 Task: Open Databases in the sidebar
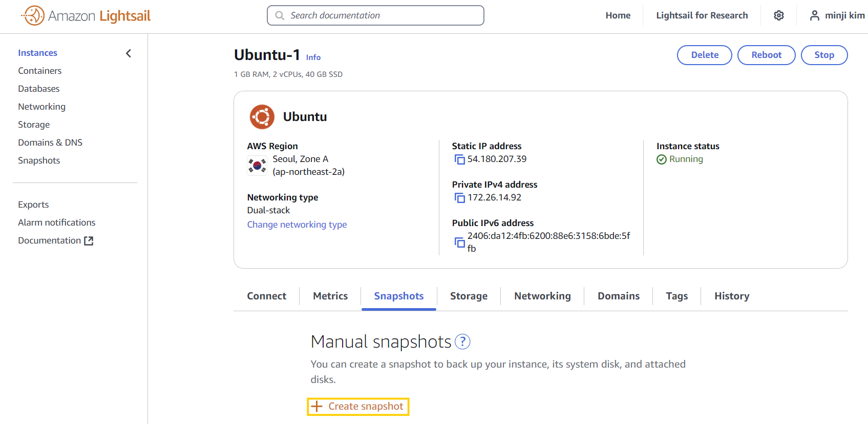tap(38, 89)
